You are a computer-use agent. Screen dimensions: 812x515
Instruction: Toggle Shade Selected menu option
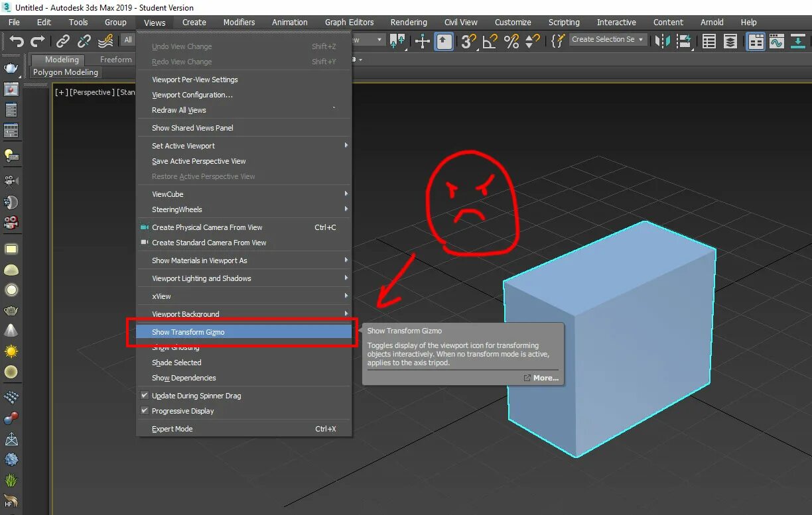tap(243, 363)
